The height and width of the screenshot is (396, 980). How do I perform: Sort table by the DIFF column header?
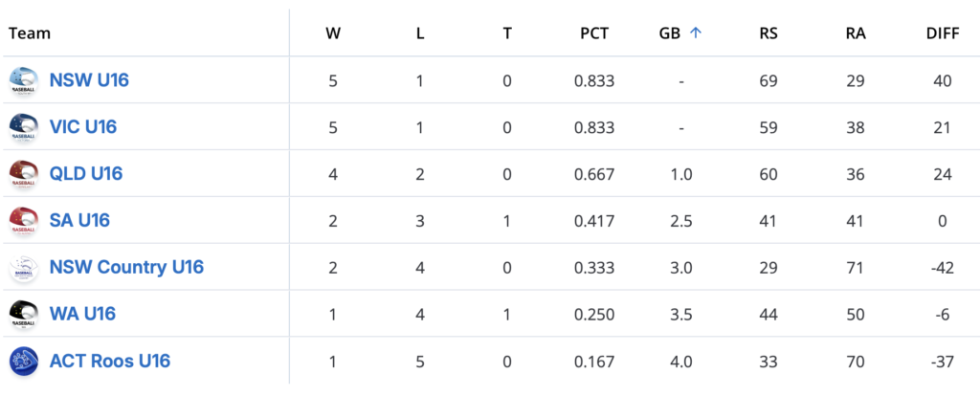coord(943,33)
